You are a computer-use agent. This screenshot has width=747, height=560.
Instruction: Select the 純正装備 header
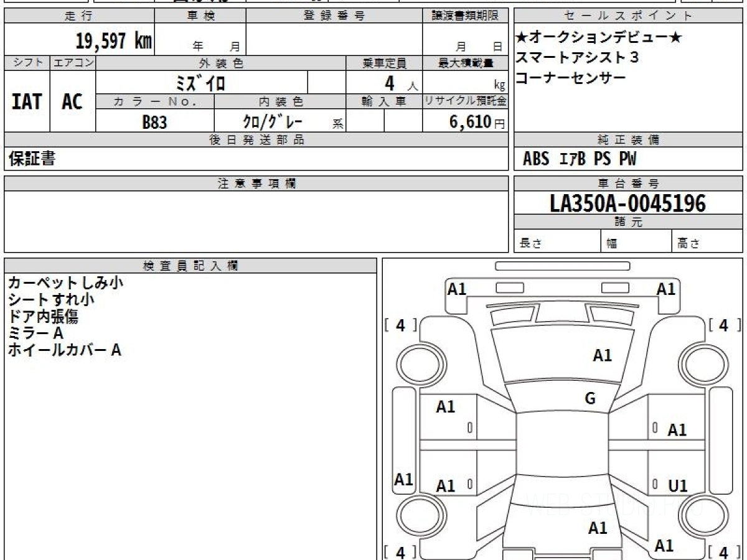628,140
